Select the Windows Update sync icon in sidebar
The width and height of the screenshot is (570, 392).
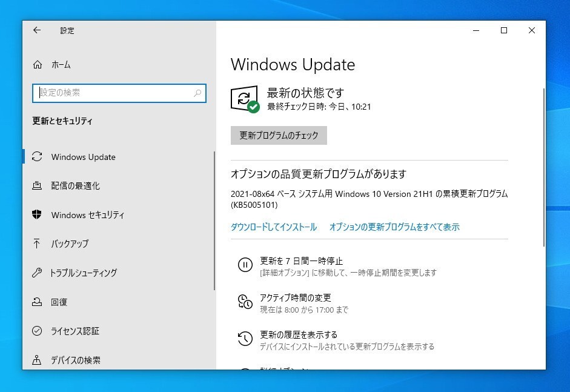(37, 157)
